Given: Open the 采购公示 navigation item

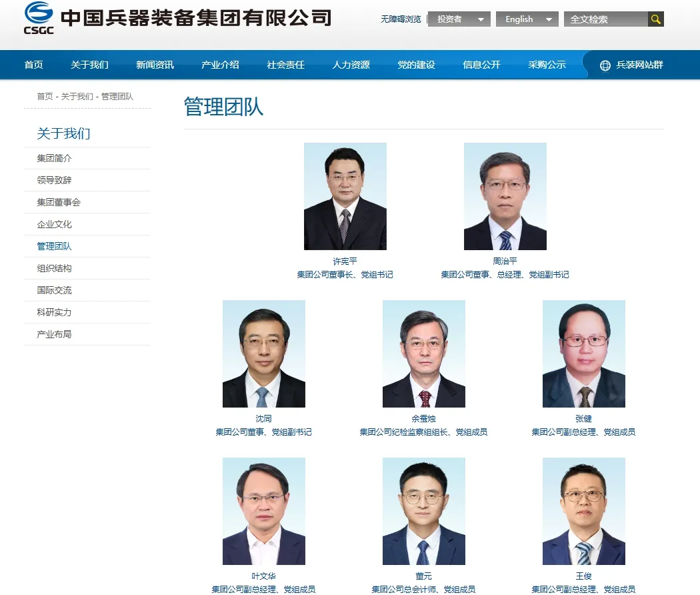Looking at the screenshot, I should pos(547,65).
